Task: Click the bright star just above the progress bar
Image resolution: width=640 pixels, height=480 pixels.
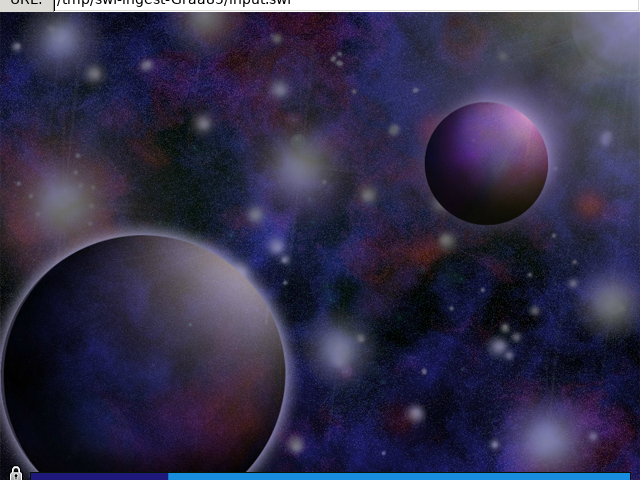Action: [x=296, y=444]
